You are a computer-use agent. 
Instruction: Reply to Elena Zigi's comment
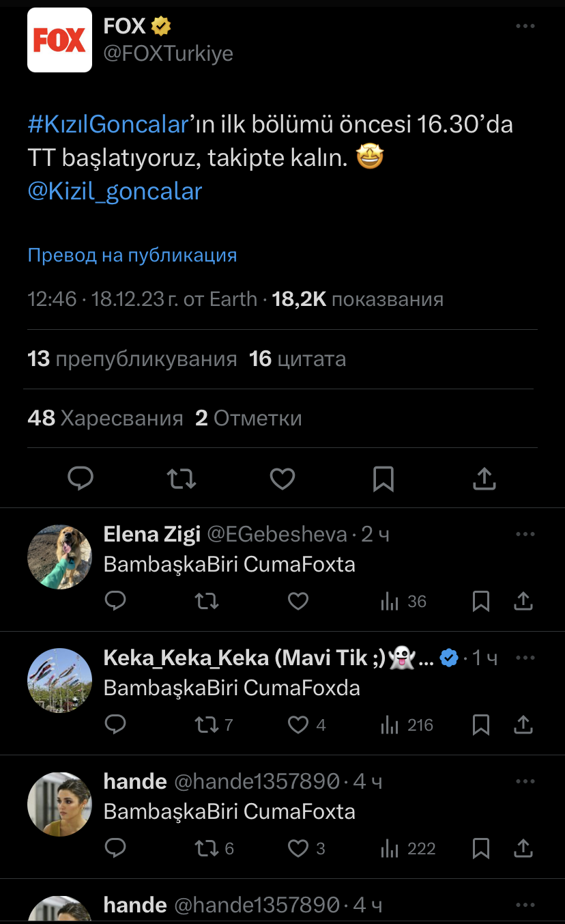116,601
